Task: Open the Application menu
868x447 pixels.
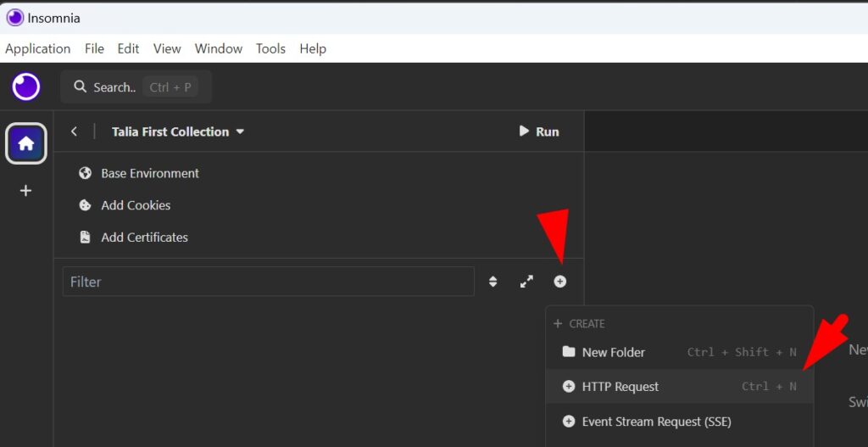Action: click(x=37, y=48)
